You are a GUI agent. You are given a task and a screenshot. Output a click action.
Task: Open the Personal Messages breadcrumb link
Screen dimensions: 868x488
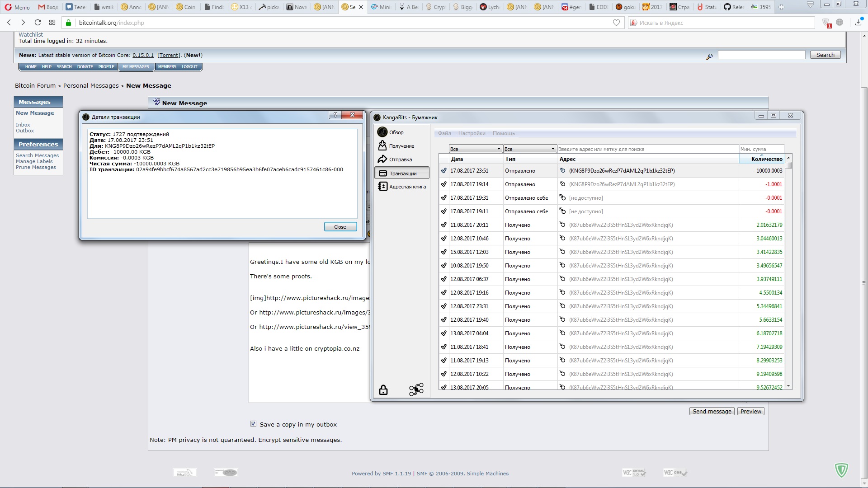pos(91,86)
